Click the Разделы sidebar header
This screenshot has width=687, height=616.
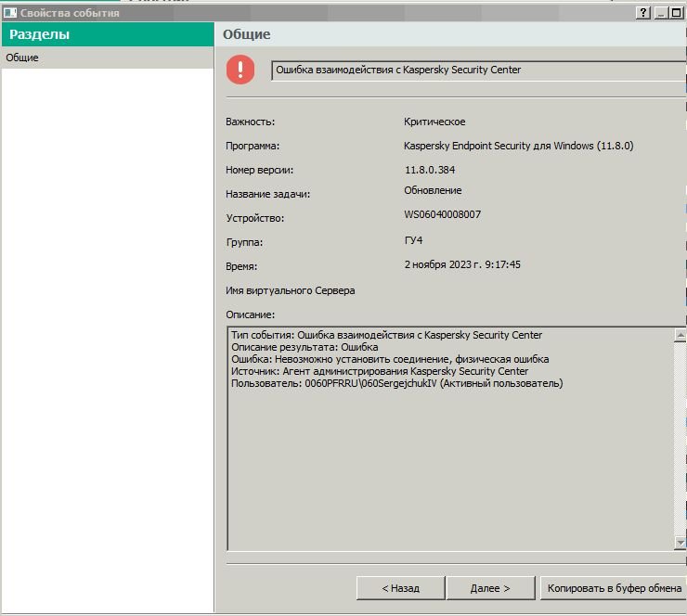(108, 34)
